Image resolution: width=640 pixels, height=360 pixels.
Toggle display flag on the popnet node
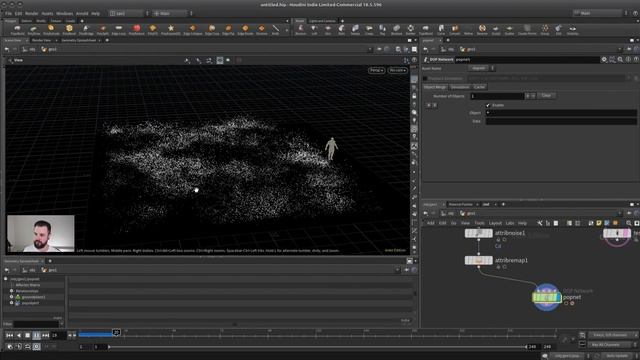[558, 298]
